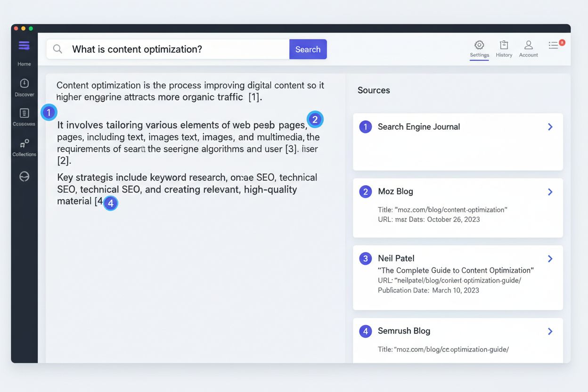Click the hamburger menu icon atop the sidebar
This screenshot has height=392, width=588.
click(24, 46)
